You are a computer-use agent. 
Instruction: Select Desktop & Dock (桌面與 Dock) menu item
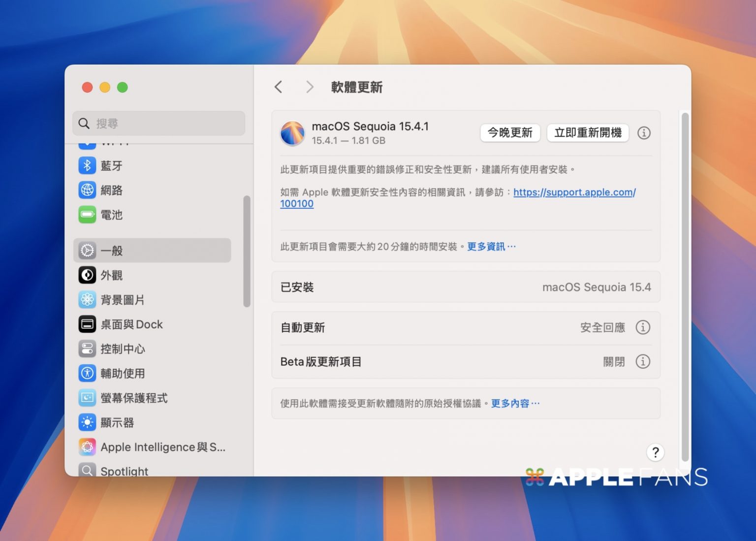(x=131, y=324)
